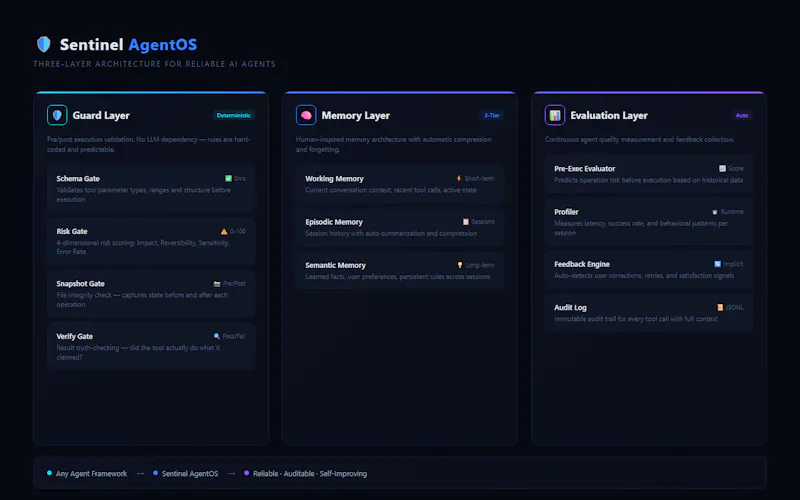Click the Sentinel AgentOS shield logo
The height and width of the screenshot is (500, 800).
click(x=44, y=44)
